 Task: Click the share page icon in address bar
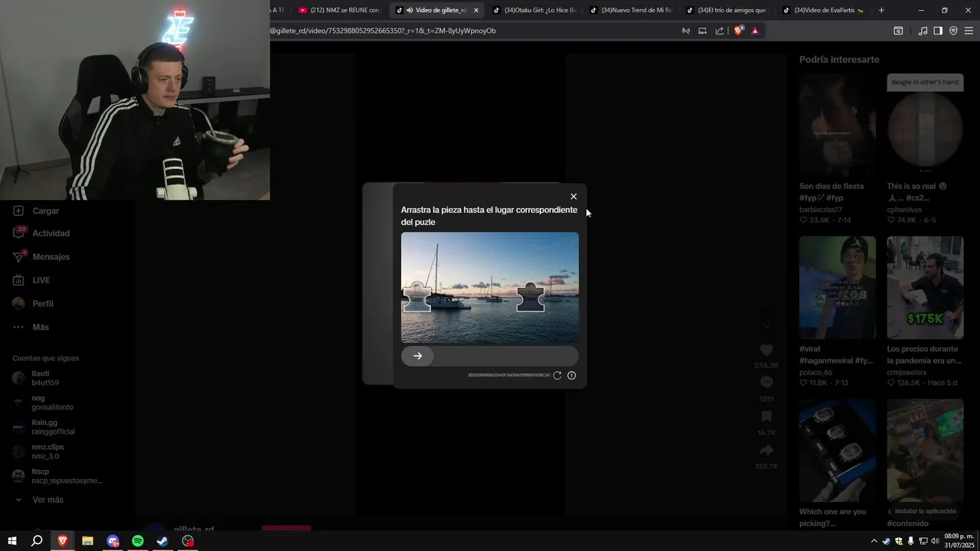click(720, 31)
